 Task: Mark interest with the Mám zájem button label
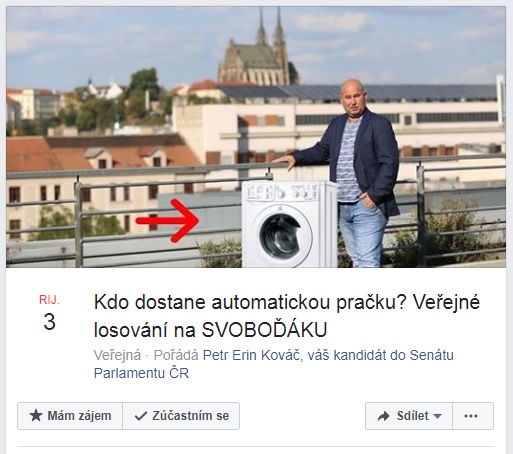tap(79, 416)
